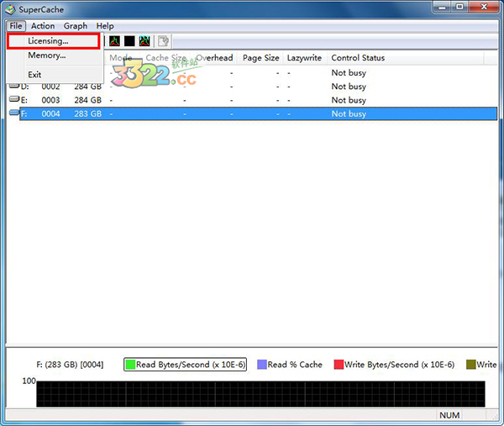Click 283 GB in the F: row
The width and height of the screenshot is (504, 426).
[x=87, y=113]
